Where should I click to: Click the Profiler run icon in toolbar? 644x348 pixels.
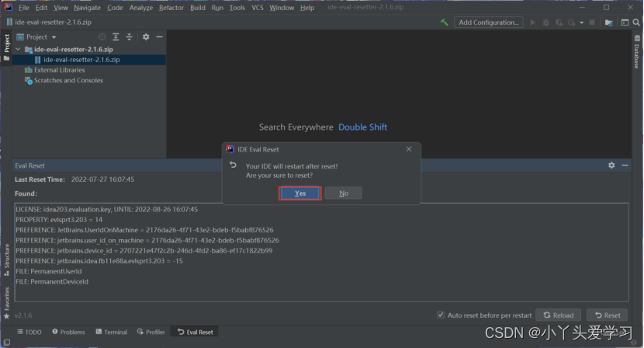pyautogui.click(x=572, y=23)
